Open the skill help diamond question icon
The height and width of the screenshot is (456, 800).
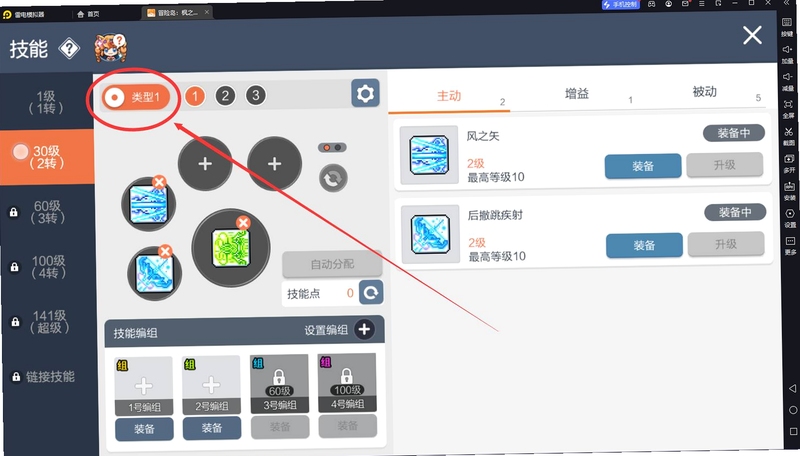click(x=69, y=49)
